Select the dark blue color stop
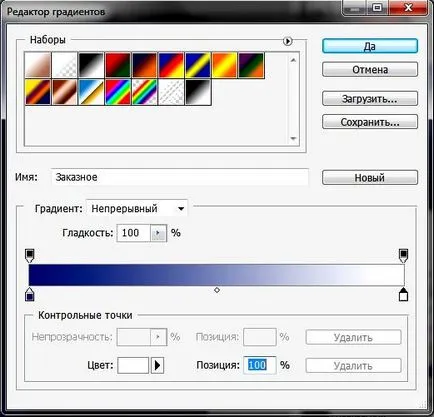434x417 pixels. point(30,294)
